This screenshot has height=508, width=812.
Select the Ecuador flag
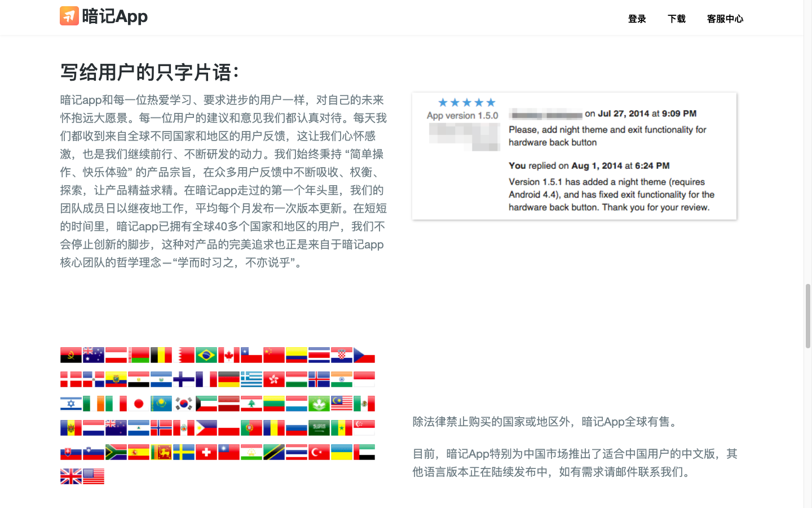[x=116, y=379]
